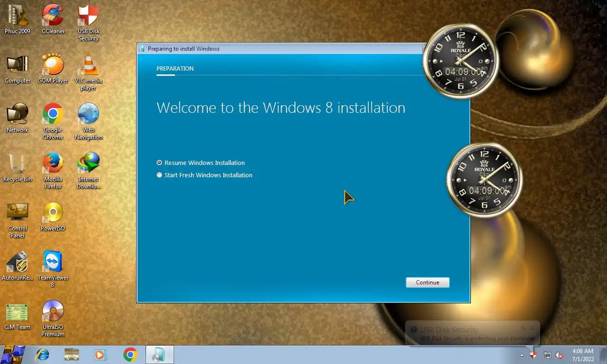This screenshot has height=364, width=607.
Task: Open Chrome from the taskbar
Action: tap(130, 355)
